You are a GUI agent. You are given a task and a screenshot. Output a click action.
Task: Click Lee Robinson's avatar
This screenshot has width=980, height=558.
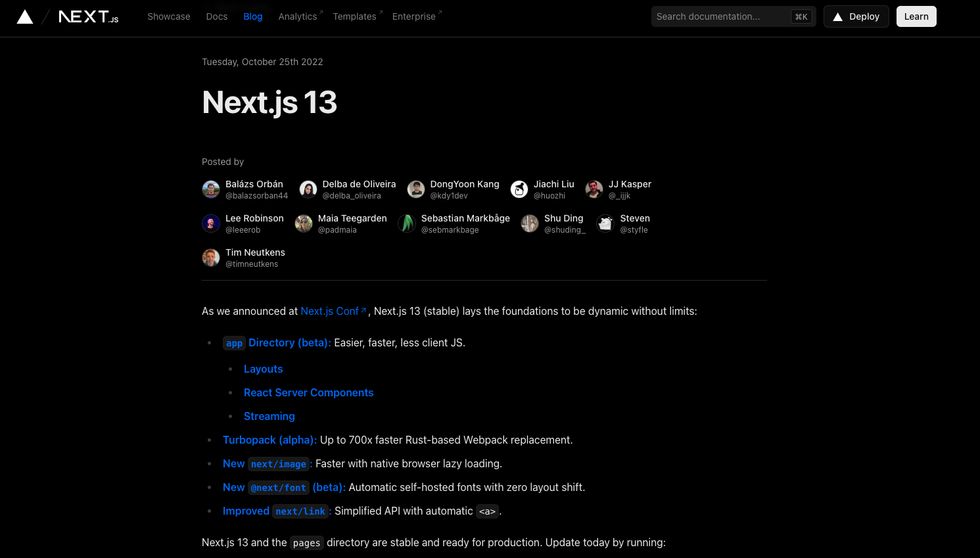tap(211, 223)
